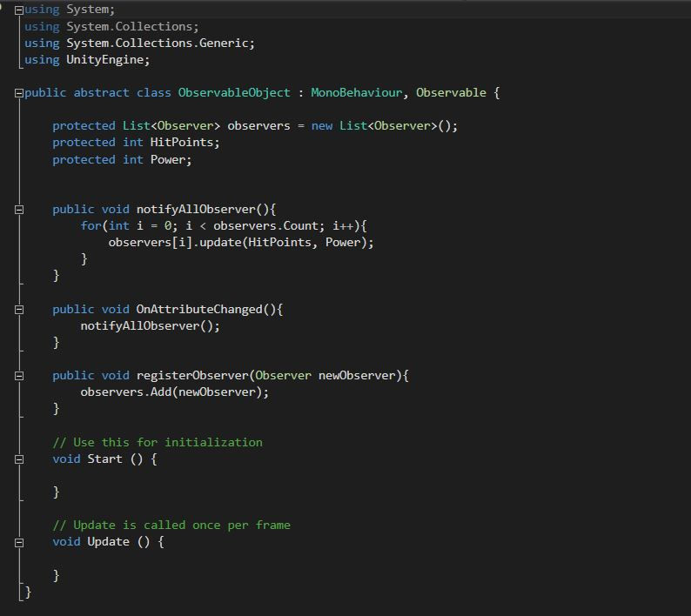691x616 pixels.
Task: Click 'observers' in the field declaration line
Action: [258, 126]
